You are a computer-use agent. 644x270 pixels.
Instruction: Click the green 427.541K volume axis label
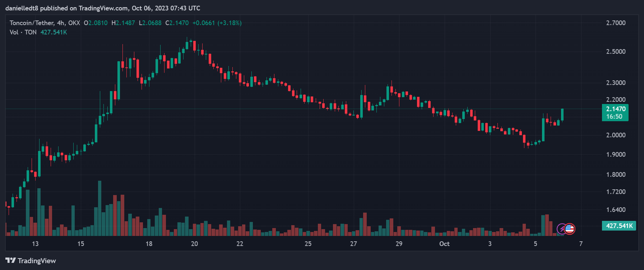pyautogui.click(x=619, y=226)
